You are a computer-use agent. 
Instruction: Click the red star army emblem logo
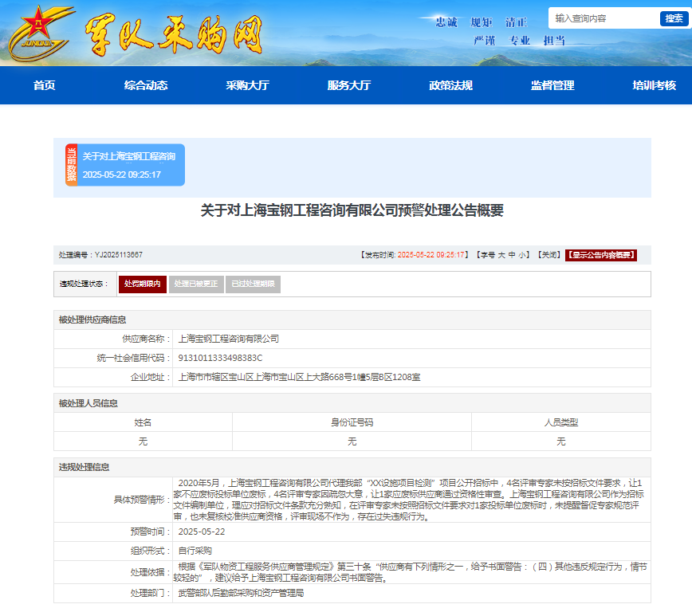click(39, 33)
